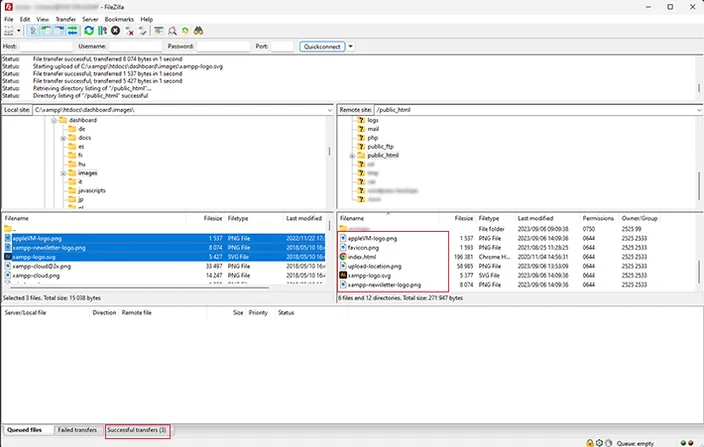Toggle directory comparison

click(172, 31)
